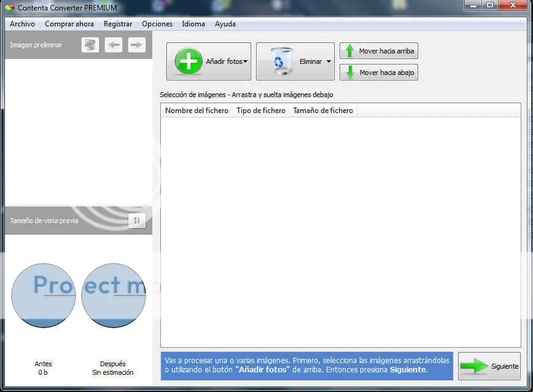Click the Eliminar label
Viewport: 533px width, 392px height.
(310, 61)
